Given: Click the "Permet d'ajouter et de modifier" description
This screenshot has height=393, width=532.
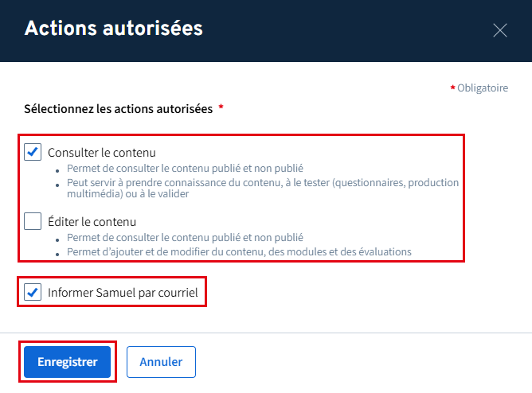Looking at the screenshot, I should click(x=239, y=251).
